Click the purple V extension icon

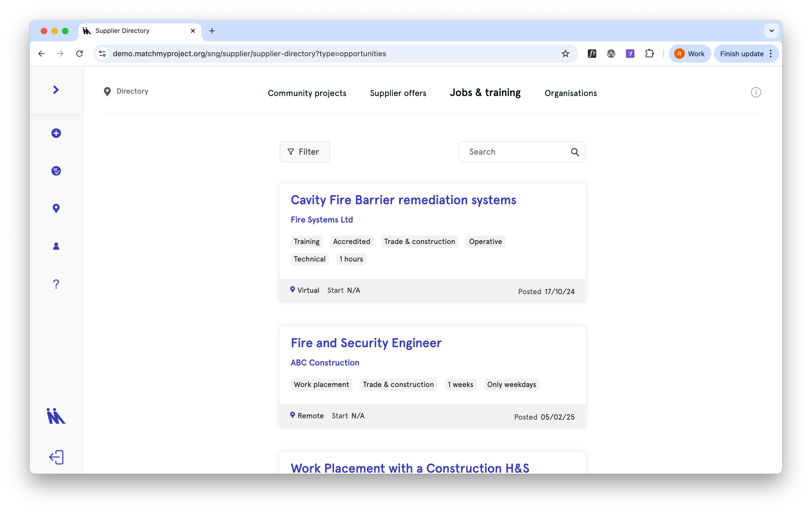(630, 54)
